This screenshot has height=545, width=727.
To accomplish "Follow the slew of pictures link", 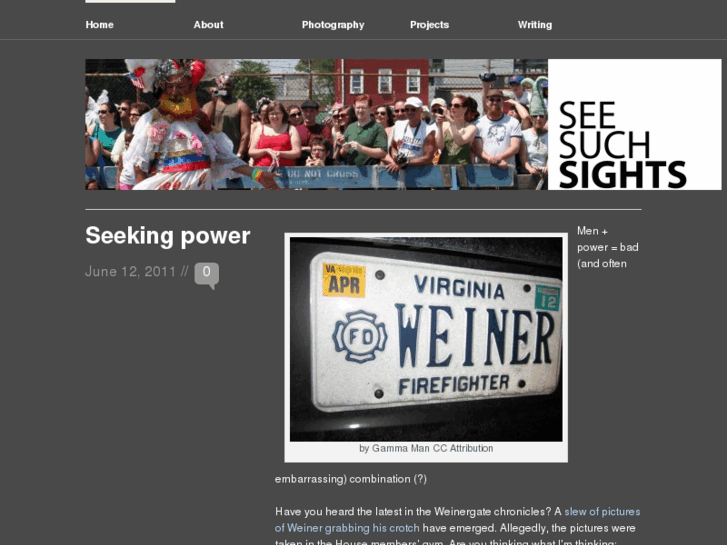I will tap(602, 512).
